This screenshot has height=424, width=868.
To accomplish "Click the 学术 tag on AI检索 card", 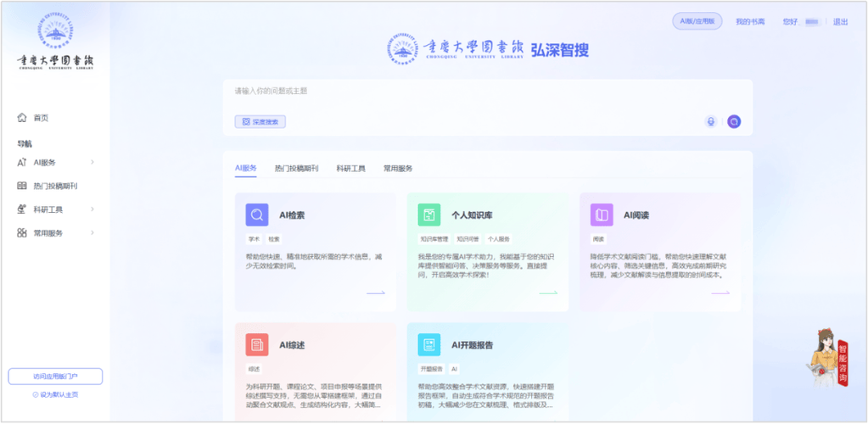I will (254, 240).
